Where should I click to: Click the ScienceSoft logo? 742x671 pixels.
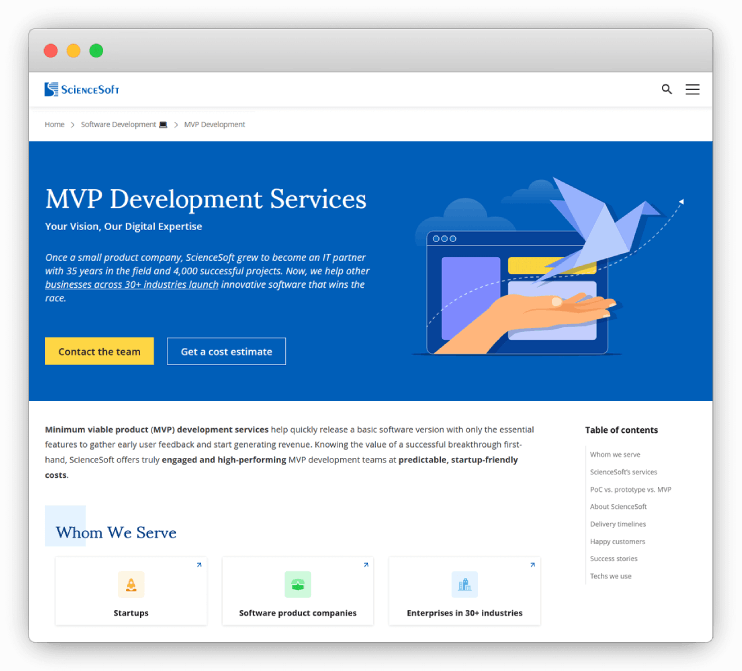pos(82,89)
